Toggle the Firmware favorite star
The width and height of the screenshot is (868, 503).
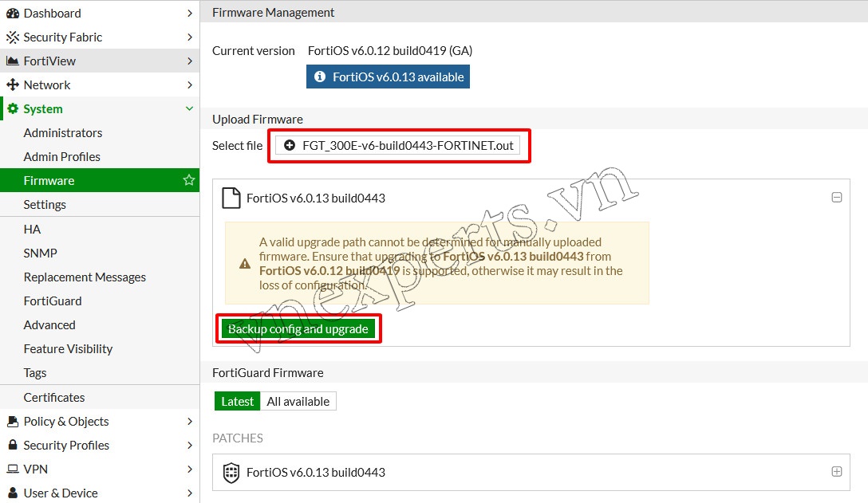pos(189,181)
